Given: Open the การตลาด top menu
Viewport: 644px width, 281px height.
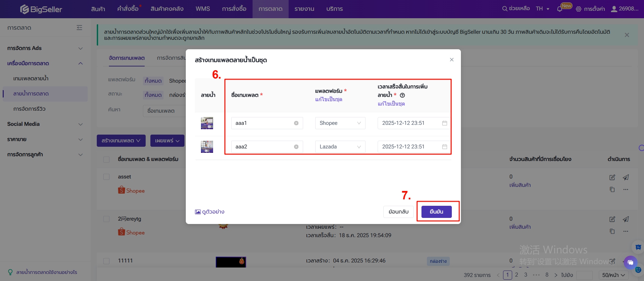Looking at the screenshot, I should [x=270, y=9].
